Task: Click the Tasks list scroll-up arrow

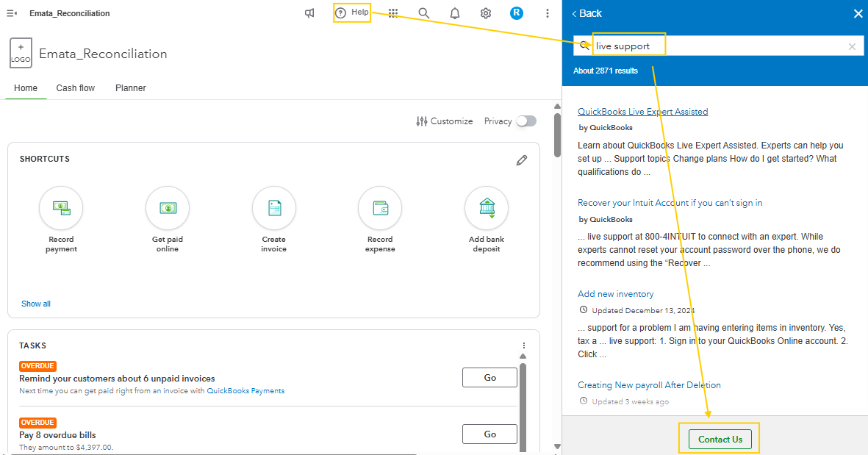Action: pyautogui.click(x=523, y=357)
